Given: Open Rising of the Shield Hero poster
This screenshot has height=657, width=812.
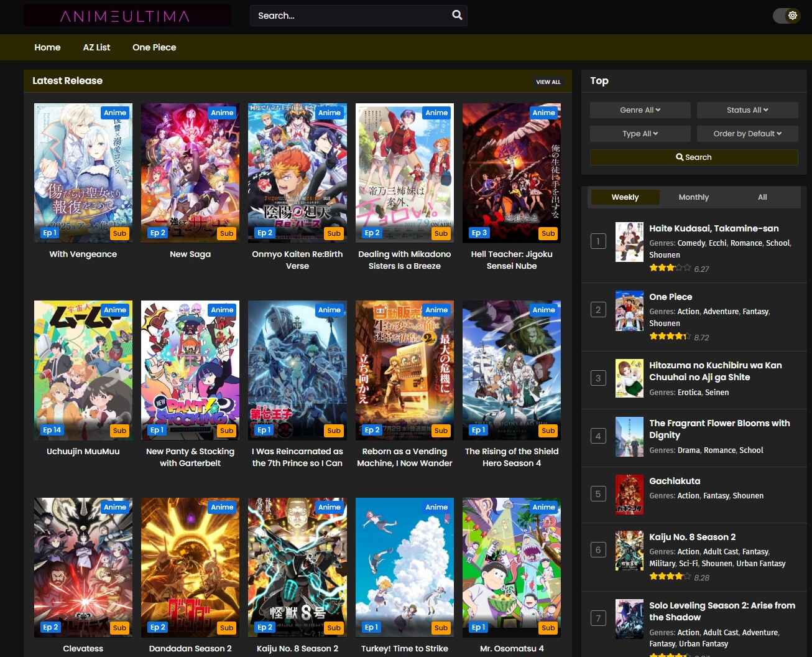Looking at the screenshot, I should pyautogui.click(x=512, y=370).
